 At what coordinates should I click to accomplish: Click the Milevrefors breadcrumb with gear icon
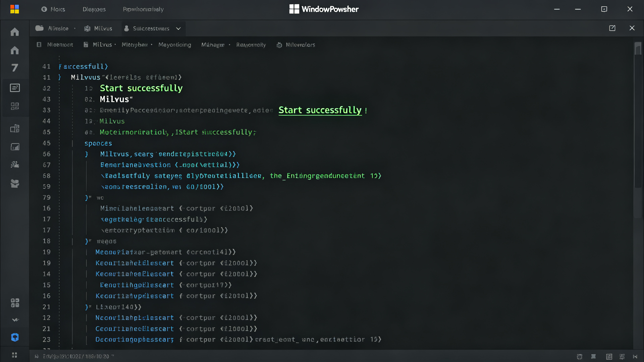[x=296, y=45]
